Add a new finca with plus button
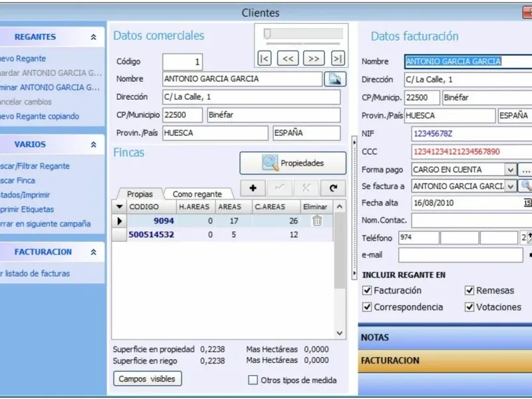This screenshot has width=532, height=399. [x=253, y=188]
